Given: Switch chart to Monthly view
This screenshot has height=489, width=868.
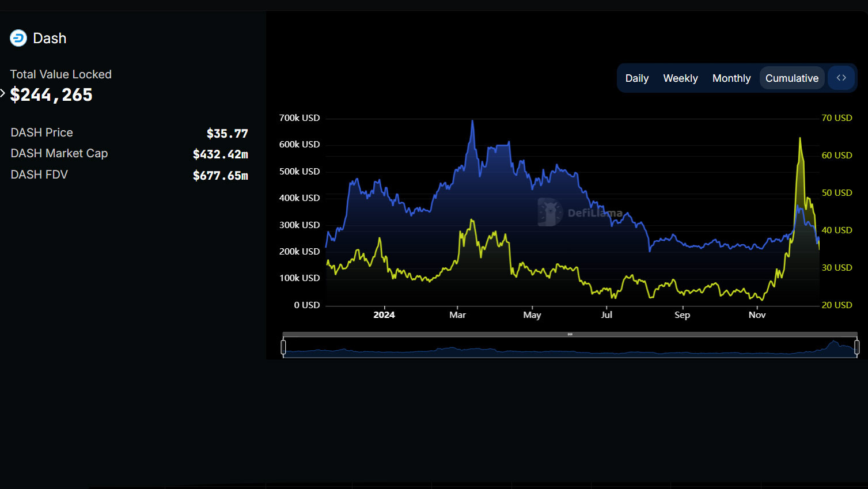Looking at the screenshot, I should [x=731, y=78].
